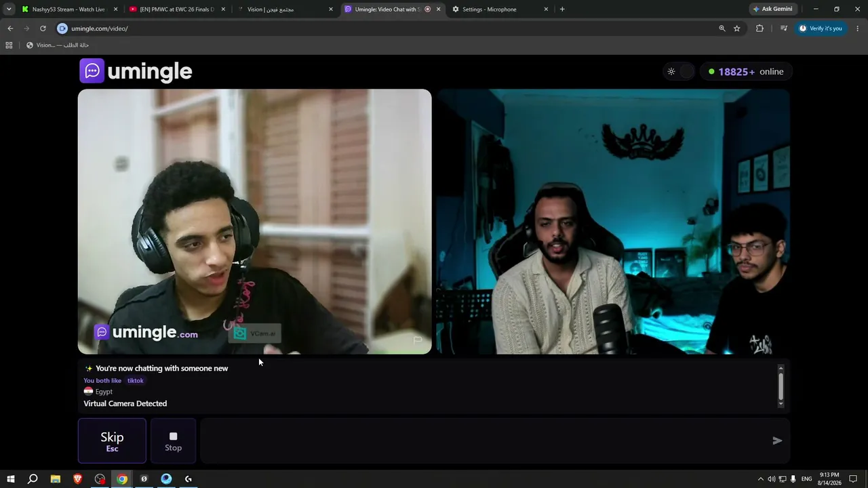Click the Egypt flag icon in chat
868x488 pixels.
pos(88,392)
